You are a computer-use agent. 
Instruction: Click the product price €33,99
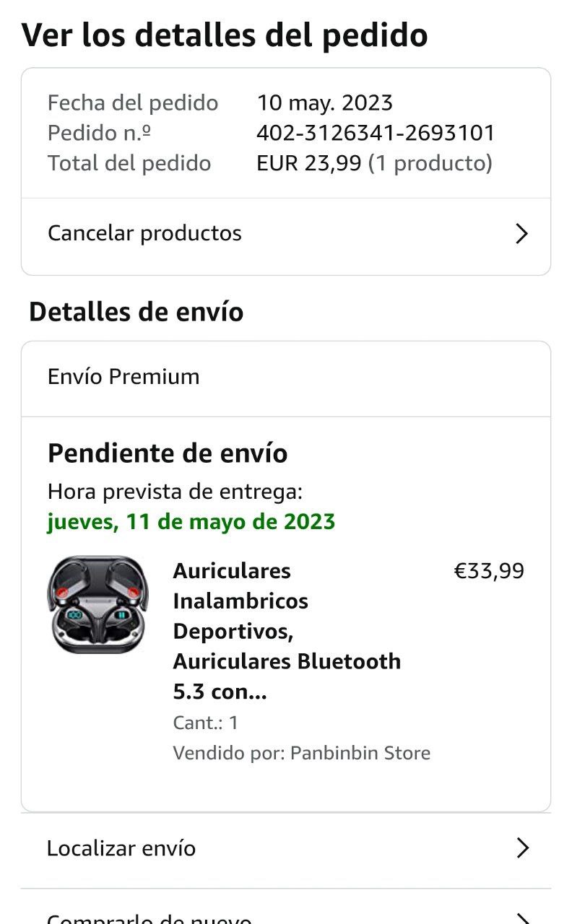coord(488,571)
